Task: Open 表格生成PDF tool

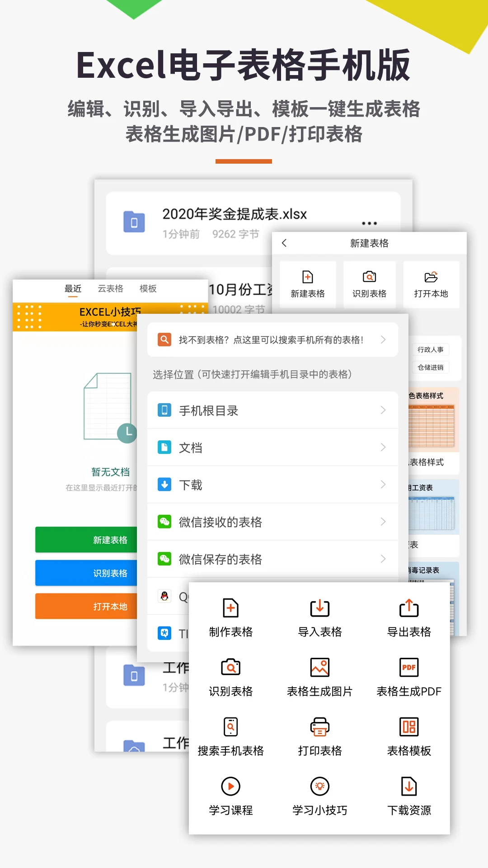Action: [x=409, y=668]
